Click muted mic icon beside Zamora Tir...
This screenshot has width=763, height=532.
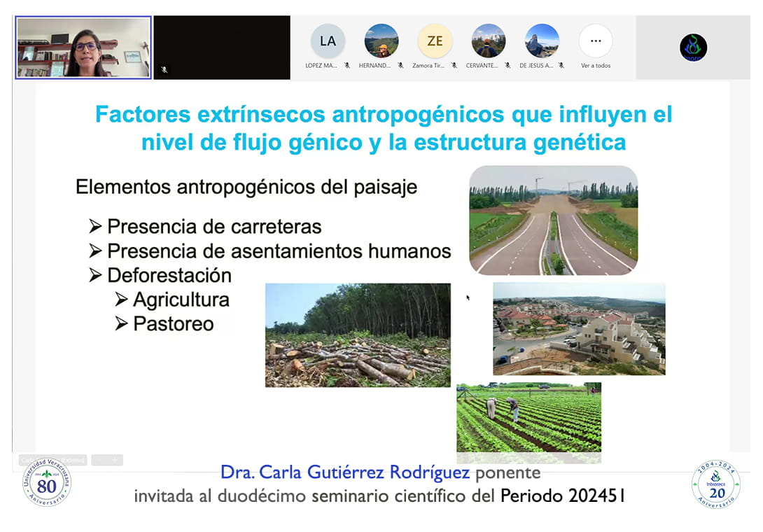click(454, 66)
